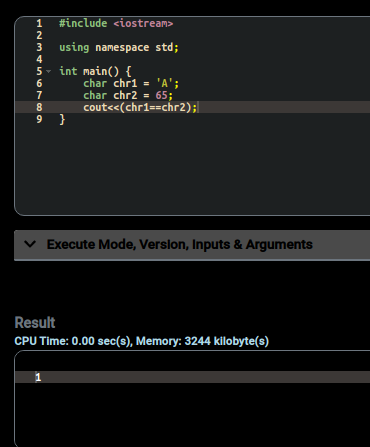Click line number 1 in gutter

(39, 23)
